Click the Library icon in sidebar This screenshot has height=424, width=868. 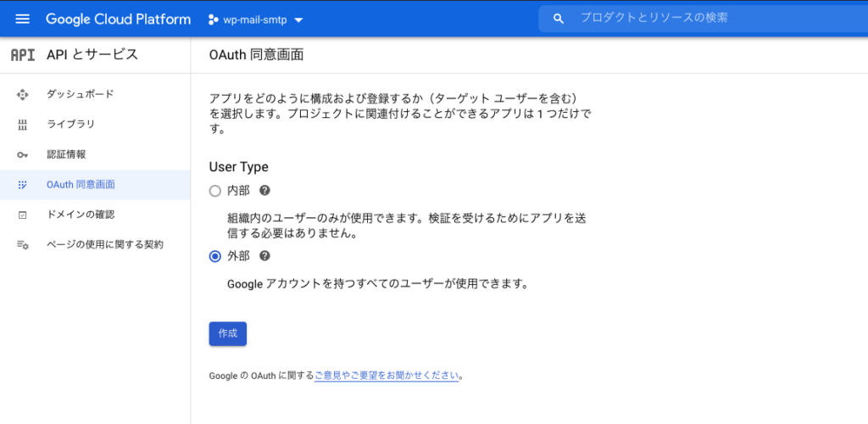coord(23,125)
